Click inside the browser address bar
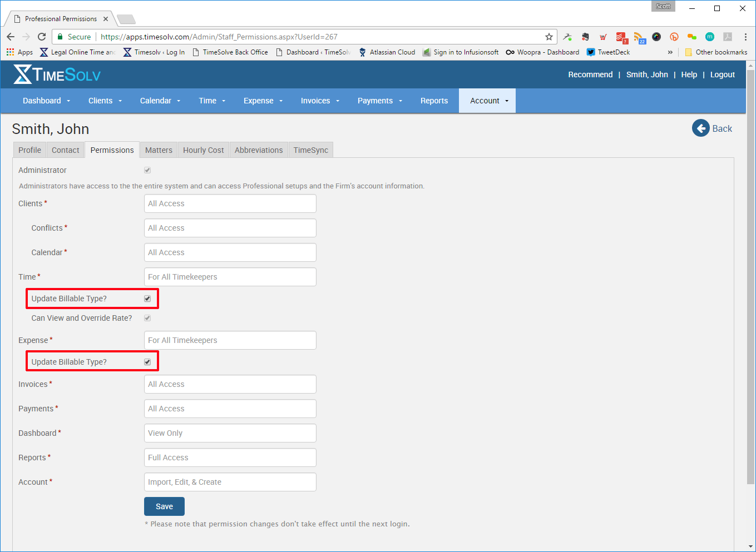The height and width of the screenshot is (552, 756). pos(278,36)
